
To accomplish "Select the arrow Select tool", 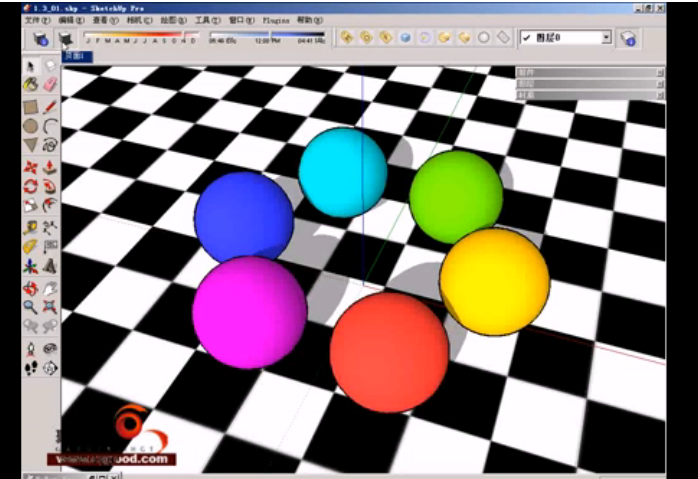I will [30, 67].
